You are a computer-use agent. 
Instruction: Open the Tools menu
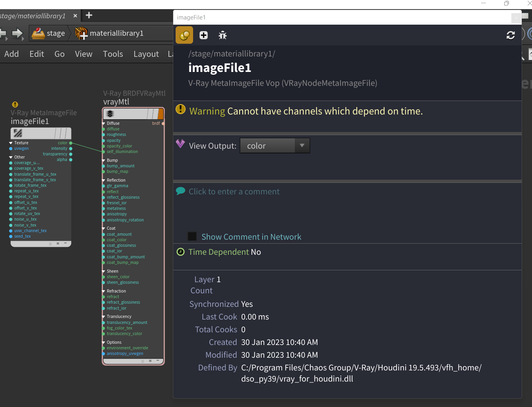point(113,54)
